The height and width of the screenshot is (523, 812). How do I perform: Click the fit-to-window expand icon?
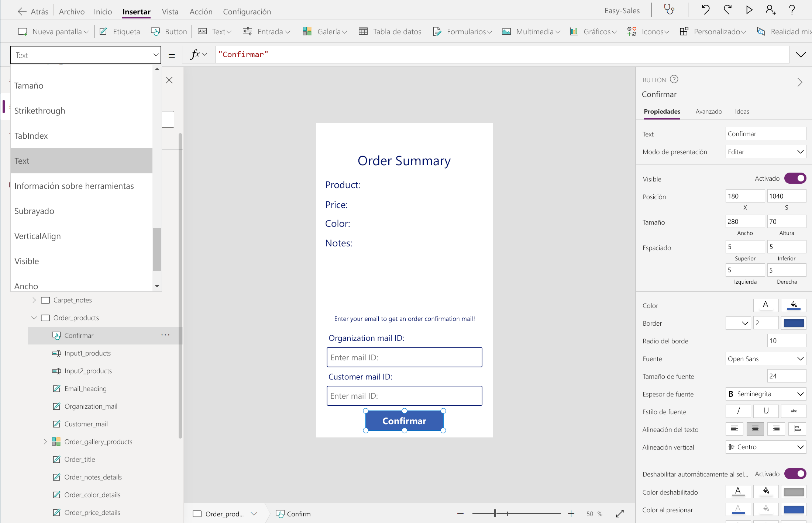click(x=620, y=513)
